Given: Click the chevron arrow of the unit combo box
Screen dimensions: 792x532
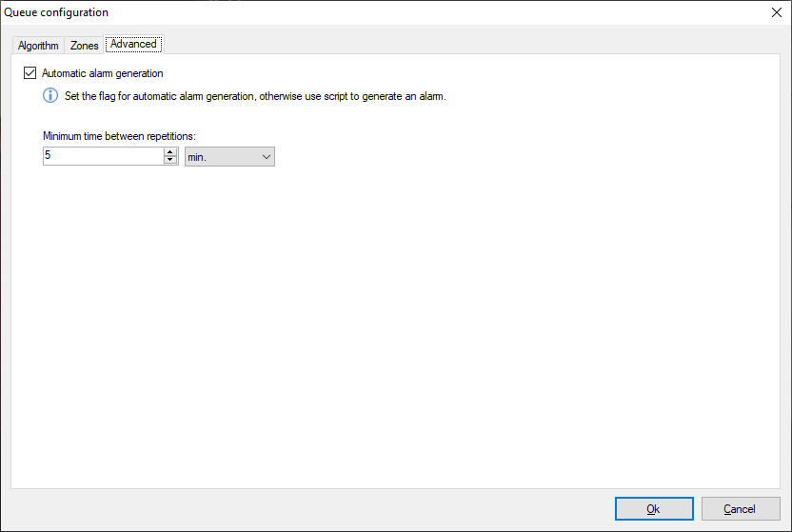Looking at the screenshot, I should (x=266, y=156).
